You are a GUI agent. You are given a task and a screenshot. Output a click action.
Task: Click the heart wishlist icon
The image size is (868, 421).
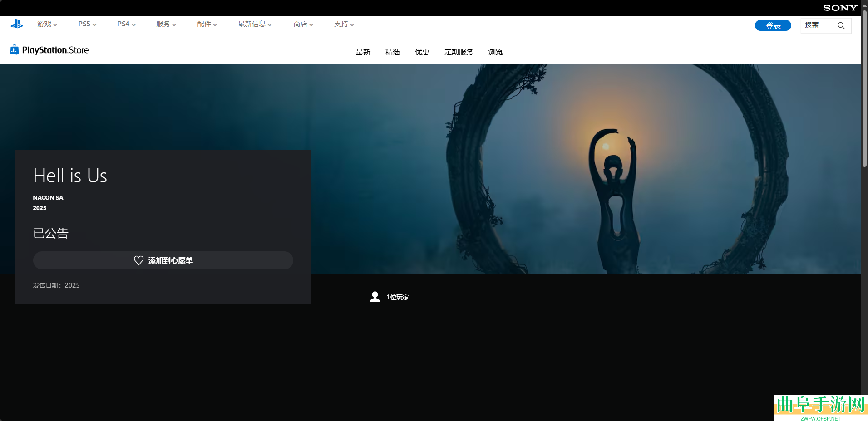coord(139,260)
